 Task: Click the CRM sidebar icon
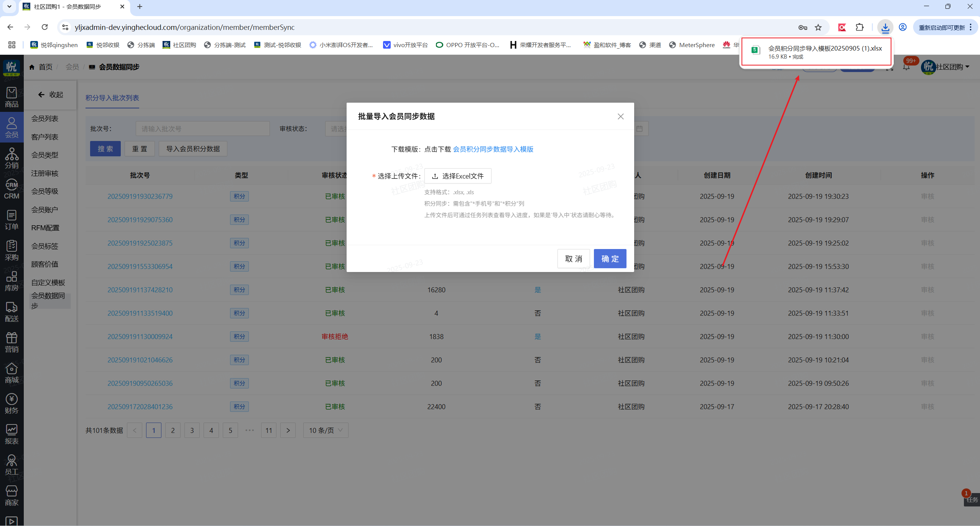[12, 189]
